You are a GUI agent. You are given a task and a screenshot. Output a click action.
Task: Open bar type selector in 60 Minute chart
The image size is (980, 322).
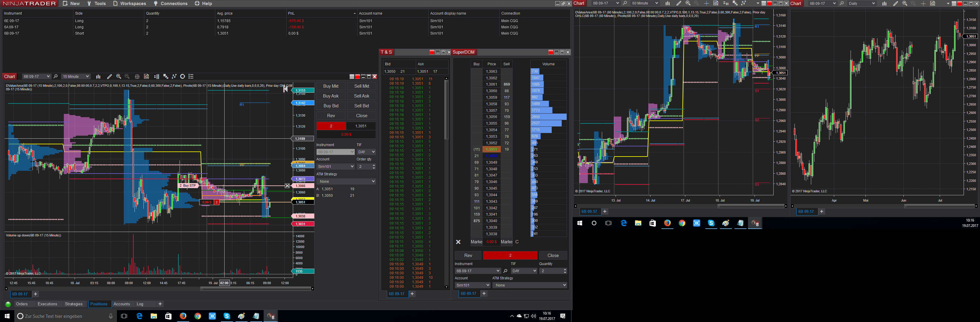pos(667,3)
